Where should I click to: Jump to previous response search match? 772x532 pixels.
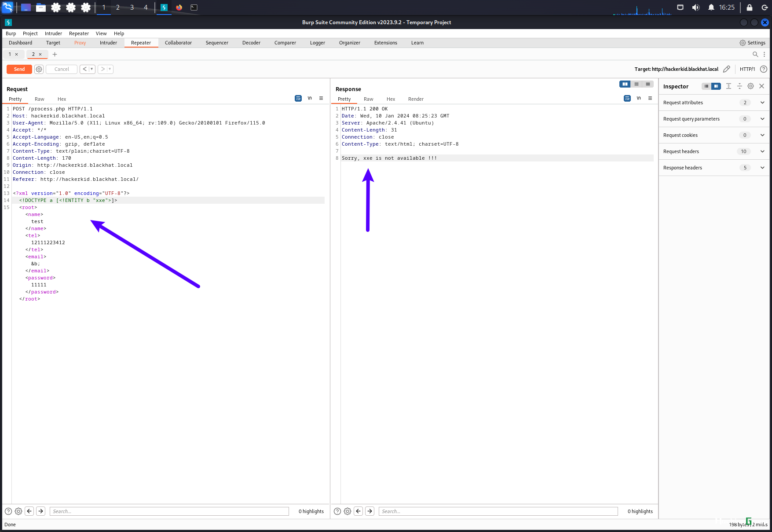click(x=359, y=511)
